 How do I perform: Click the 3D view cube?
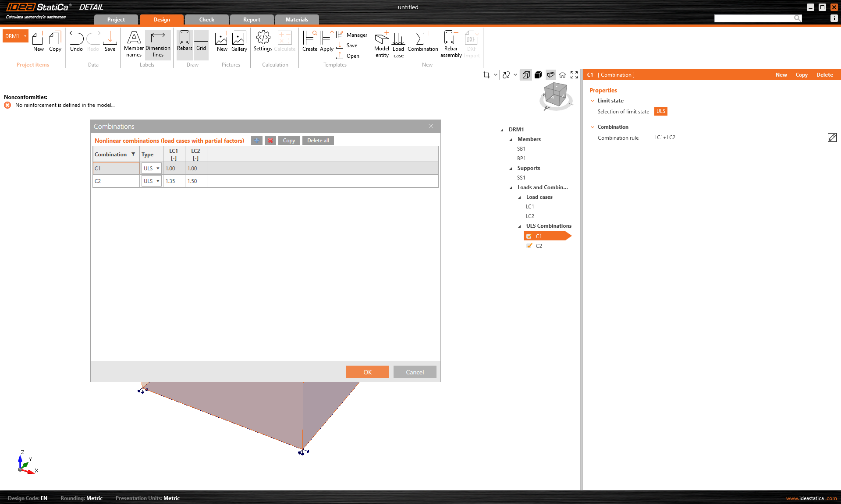(x=556, y=95)
